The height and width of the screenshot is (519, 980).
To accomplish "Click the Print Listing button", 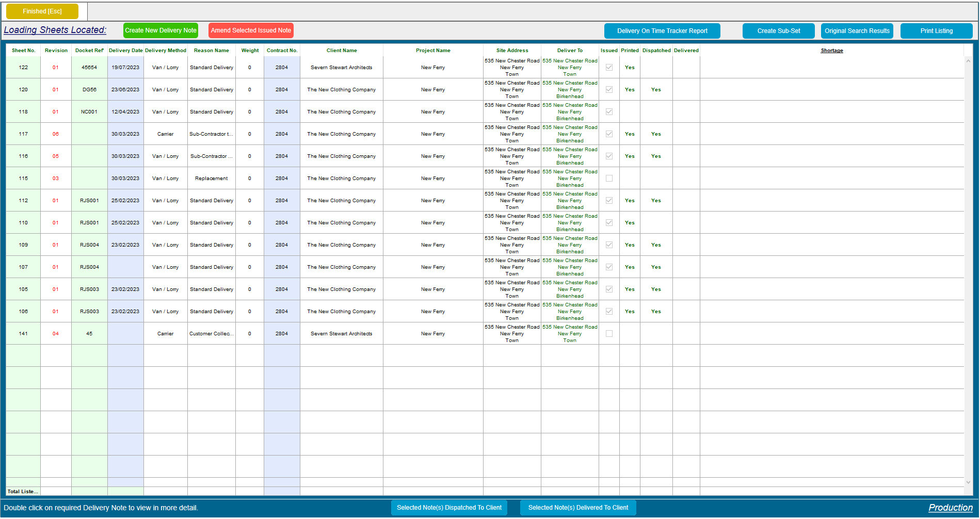I will [936, 31].
